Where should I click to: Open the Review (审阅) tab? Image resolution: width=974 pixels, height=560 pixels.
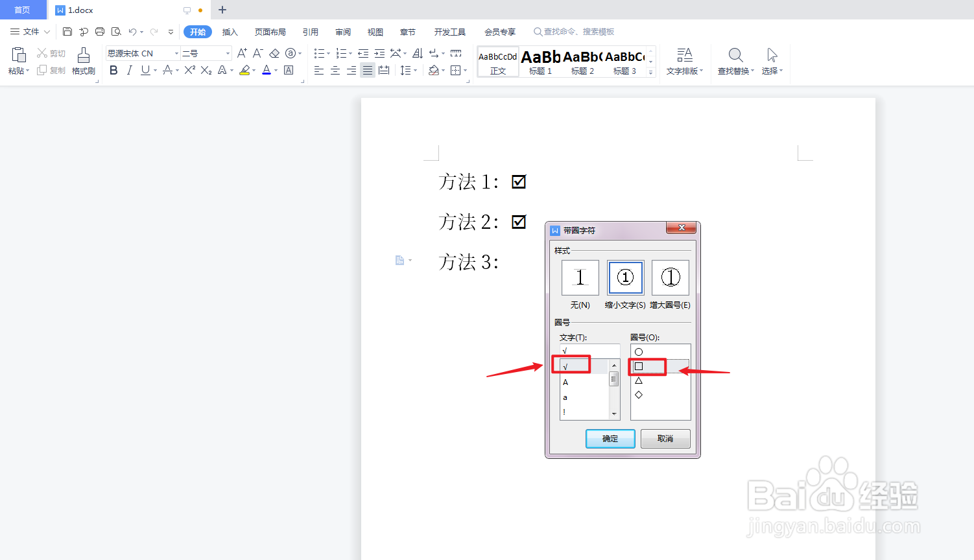coord(343,32)
